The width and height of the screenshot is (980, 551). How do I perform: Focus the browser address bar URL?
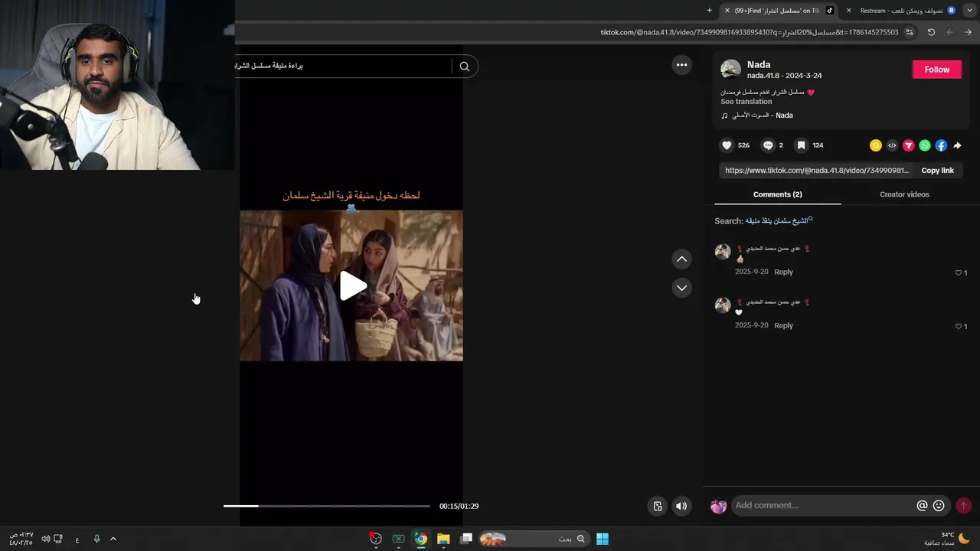coord(749,32)
